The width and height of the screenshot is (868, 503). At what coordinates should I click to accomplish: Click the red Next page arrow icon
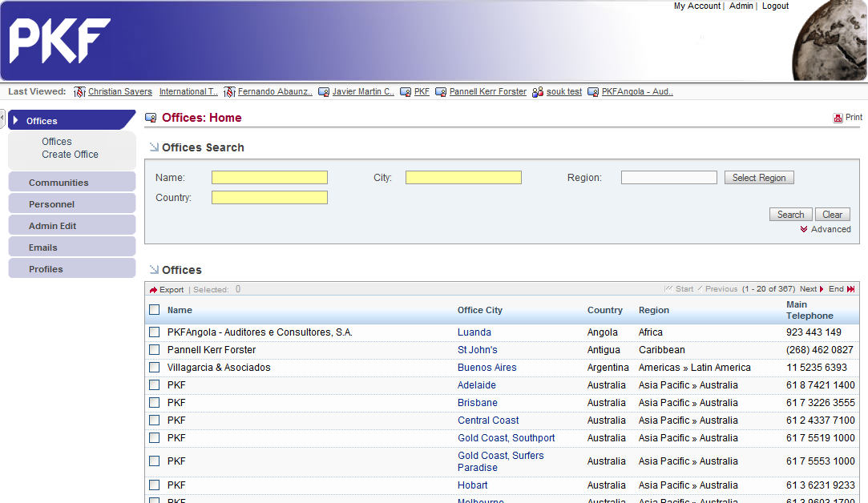[x=822, y=289]
